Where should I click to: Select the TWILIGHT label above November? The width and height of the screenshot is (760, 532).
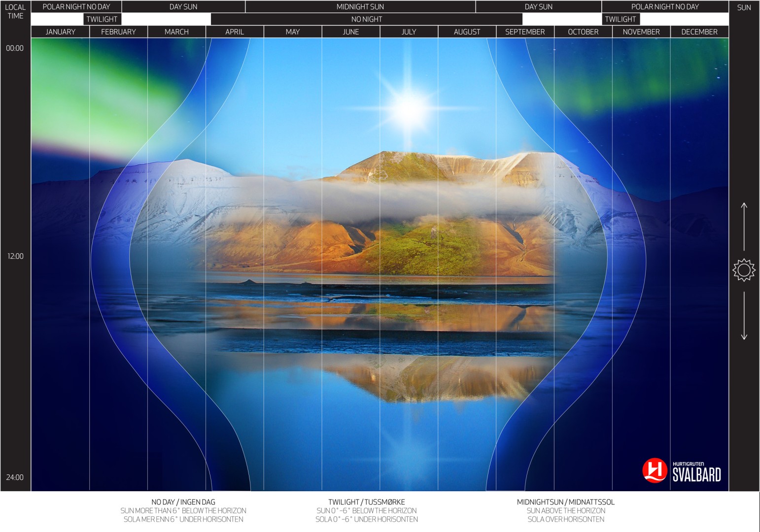coord(620,19)
